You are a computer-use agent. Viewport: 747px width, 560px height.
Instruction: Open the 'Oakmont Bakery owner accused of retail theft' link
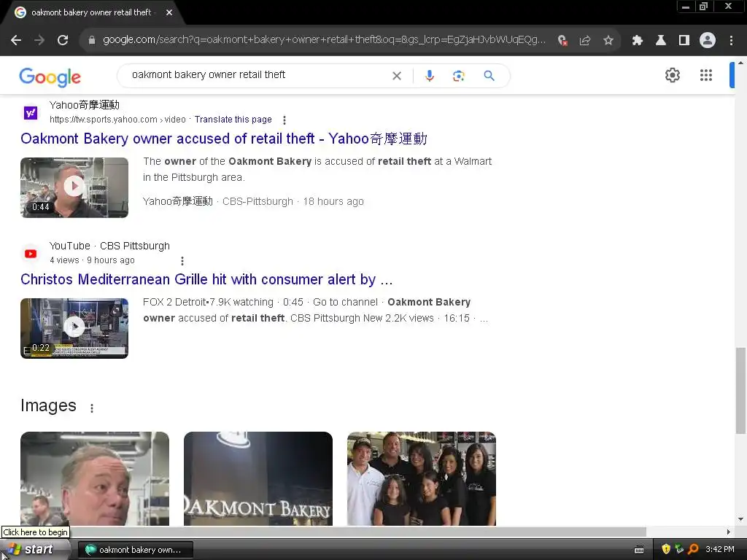(224, 139)
